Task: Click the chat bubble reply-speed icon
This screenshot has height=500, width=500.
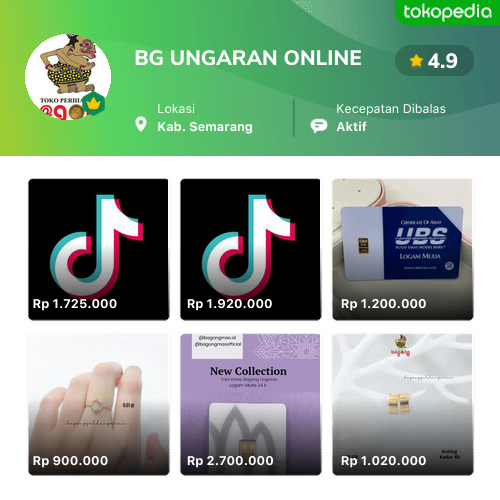Action: click(319, 126)
